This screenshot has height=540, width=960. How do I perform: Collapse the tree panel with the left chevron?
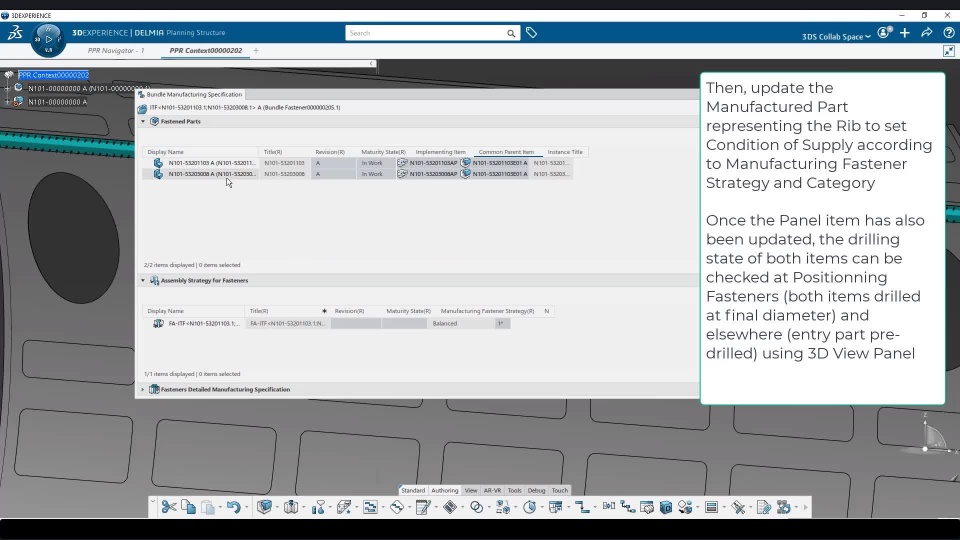click(x=370, y=64)
